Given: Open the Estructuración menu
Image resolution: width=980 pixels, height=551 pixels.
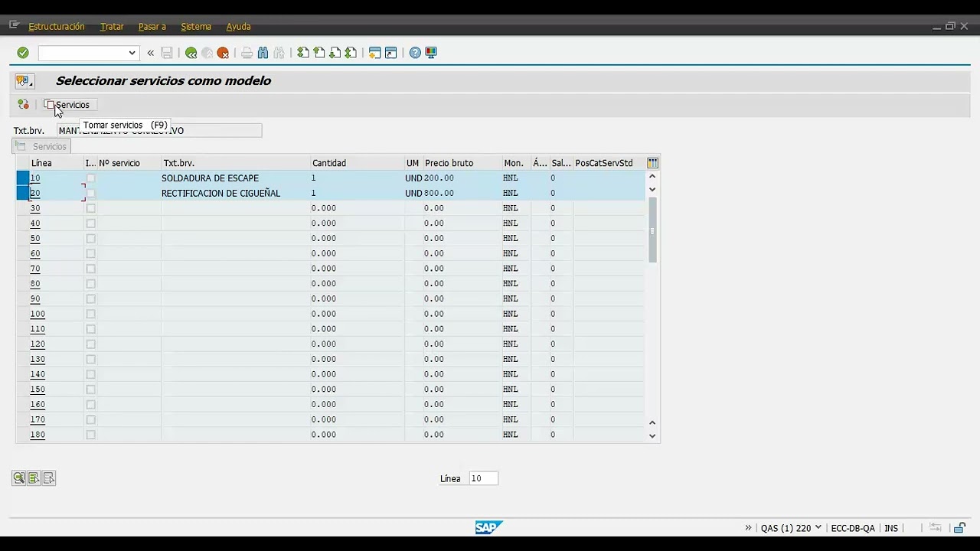Looking at the screenshot, I should (x=57, y=26).
